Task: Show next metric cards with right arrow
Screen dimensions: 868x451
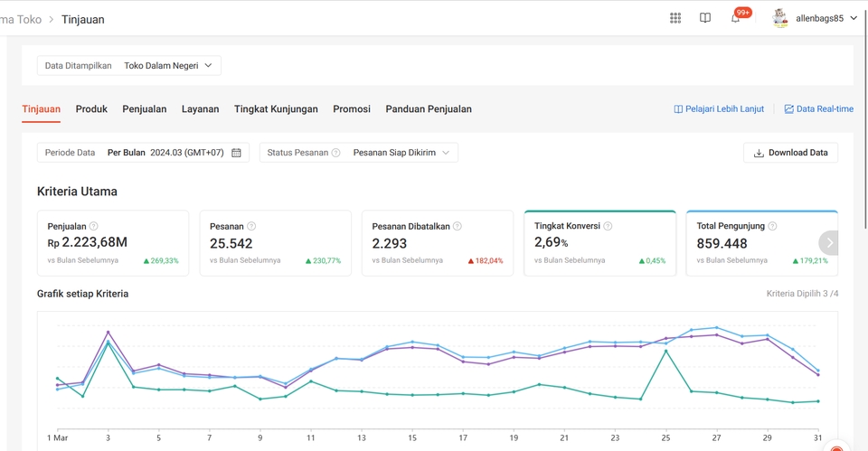Action: [x=829, y=243]
